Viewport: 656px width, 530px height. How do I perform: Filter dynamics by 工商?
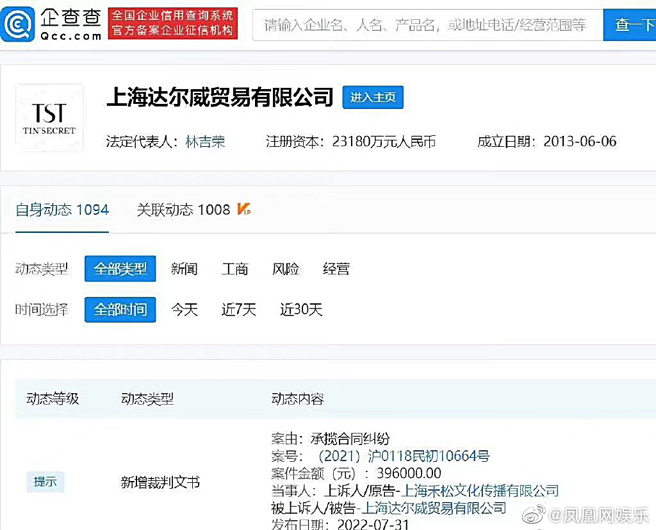235,269
